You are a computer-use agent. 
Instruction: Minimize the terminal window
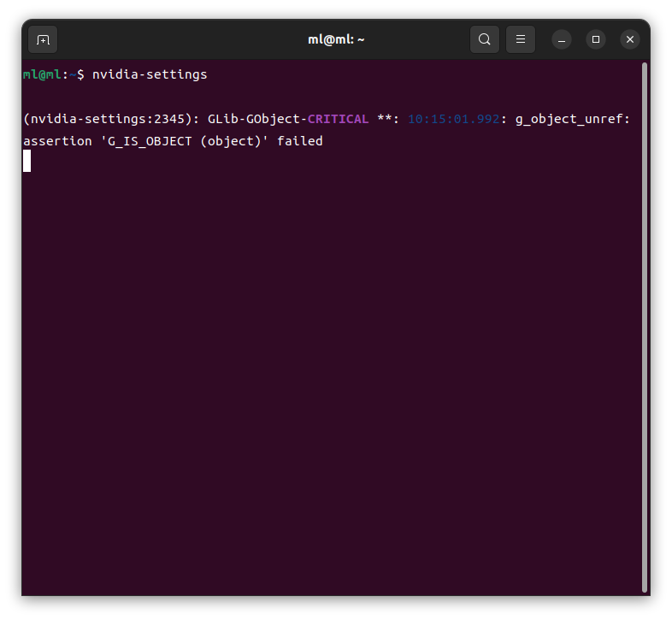[562, 39]
